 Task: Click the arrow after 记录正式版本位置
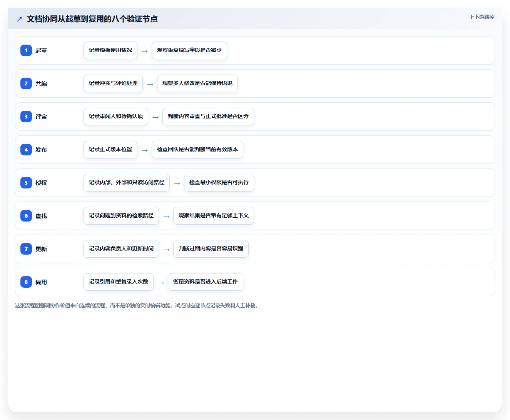(x=145, y=150)
